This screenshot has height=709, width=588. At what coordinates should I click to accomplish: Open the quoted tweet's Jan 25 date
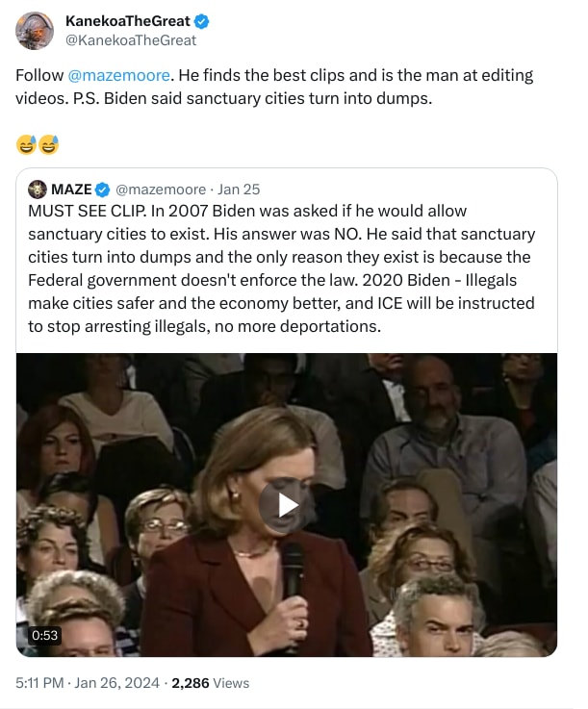pyautogui.click(x=240, y=190)
